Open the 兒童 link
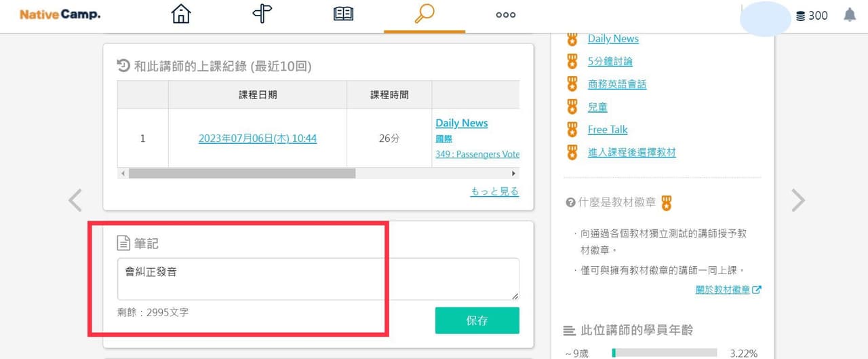 pyautogui.click(x=597, y=107)
